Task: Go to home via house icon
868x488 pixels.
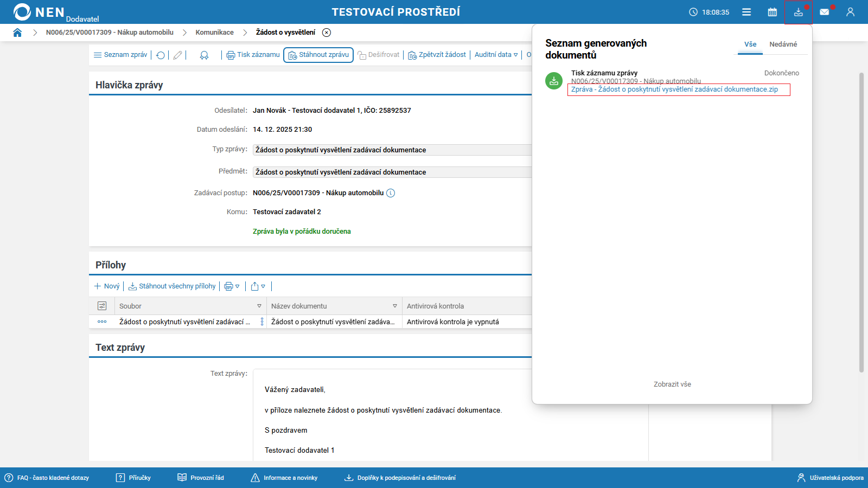Action: 17,33
